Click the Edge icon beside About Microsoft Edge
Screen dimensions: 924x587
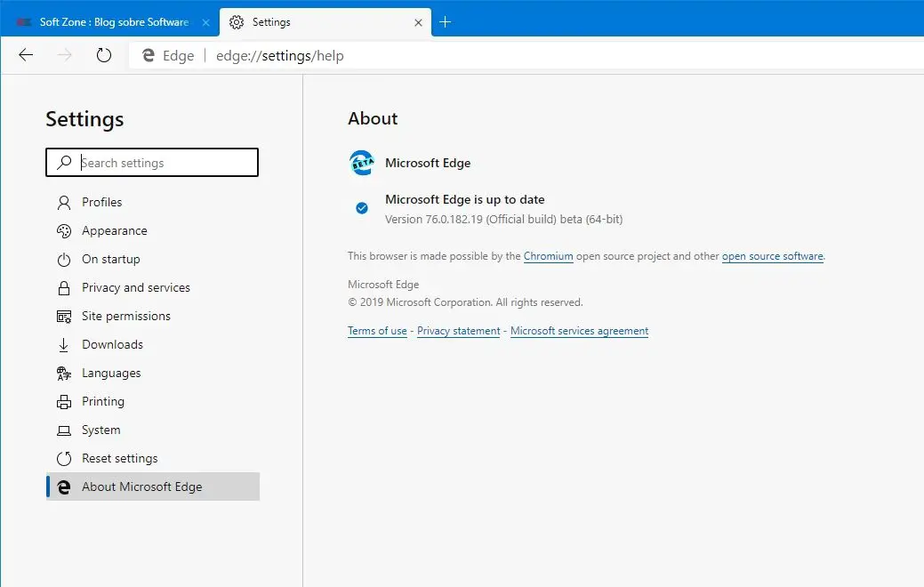click(64, 486)
